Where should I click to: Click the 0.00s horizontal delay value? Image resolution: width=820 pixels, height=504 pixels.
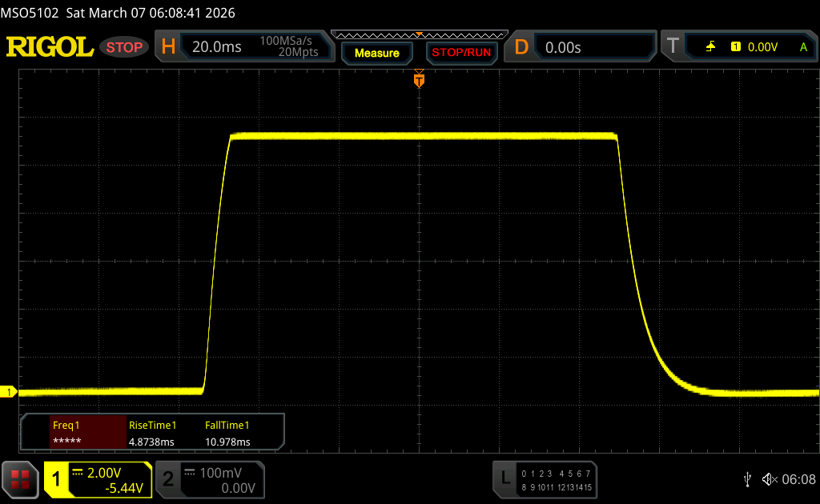[563, 47]
